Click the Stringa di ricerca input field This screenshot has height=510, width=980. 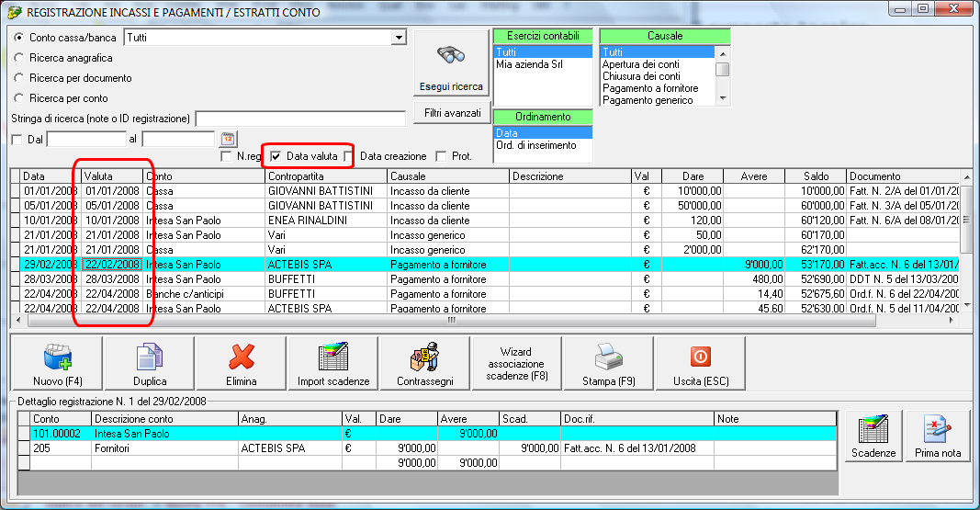click(x=300, y=119)
